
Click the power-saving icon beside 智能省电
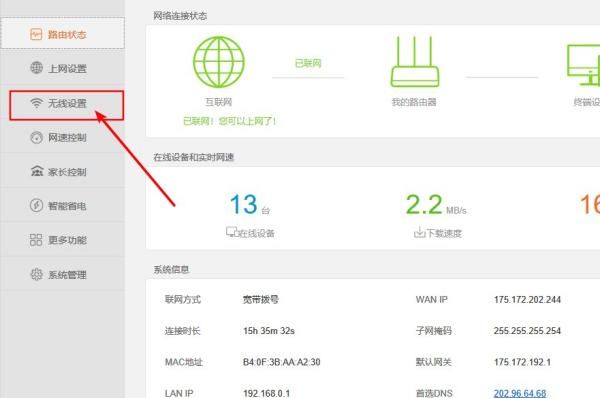[36, 206]
